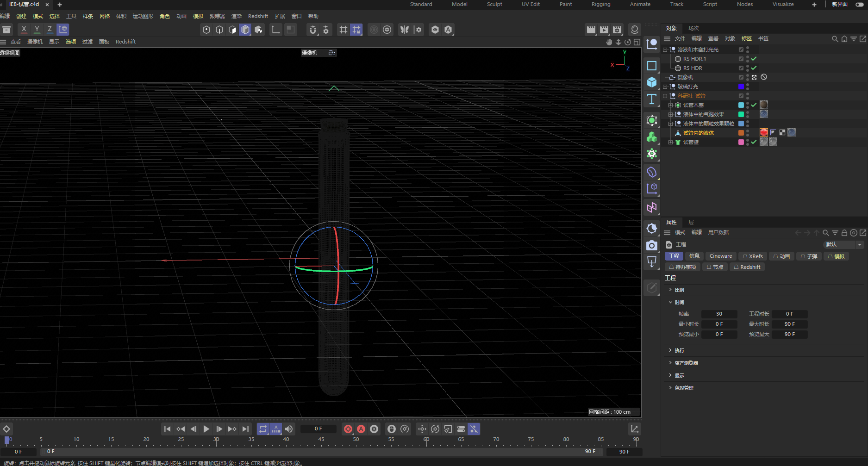This screenshot has width=868, height=466.
Task: Open Object Manager in new window
Action: tap(863, 39)
